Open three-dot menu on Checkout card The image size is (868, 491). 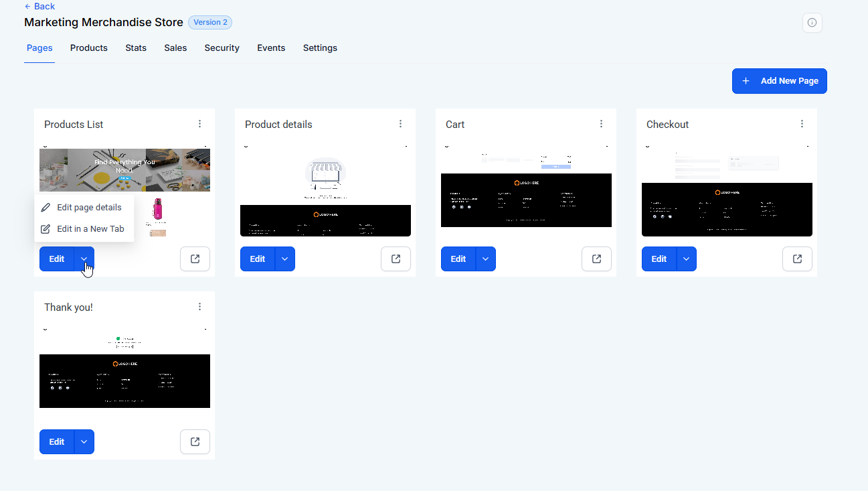802,124
